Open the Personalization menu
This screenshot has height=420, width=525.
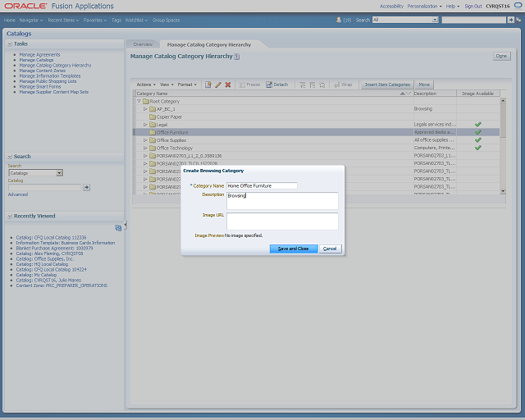click(424, 6)
